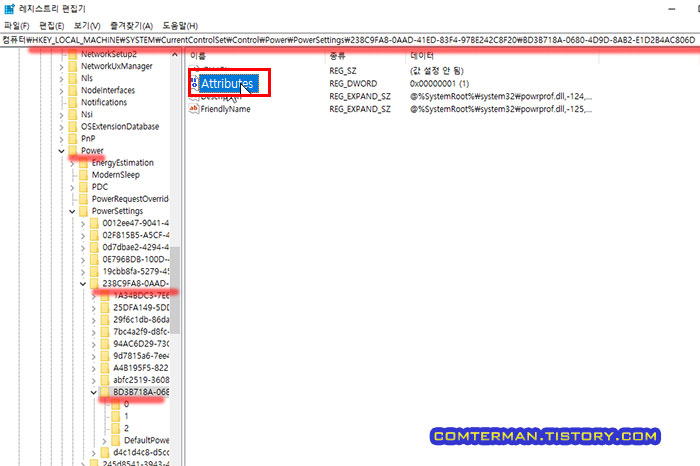
Task: Select the 0x00000001 (1) data cell
Action: (x=439, y=83)
